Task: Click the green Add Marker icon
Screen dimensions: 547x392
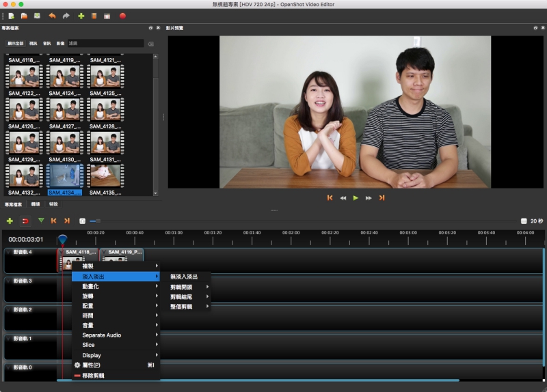Action: (x=40, y=221)
